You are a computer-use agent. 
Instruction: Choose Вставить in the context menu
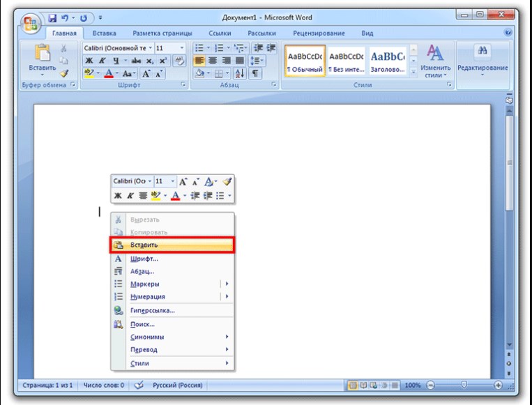(172, 245)
